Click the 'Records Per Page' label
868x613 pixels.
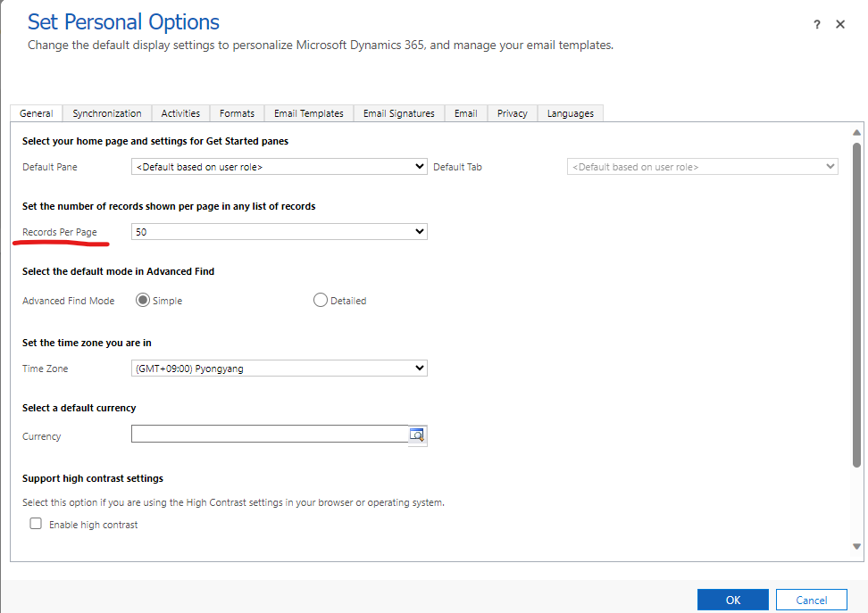click(60, 232)
